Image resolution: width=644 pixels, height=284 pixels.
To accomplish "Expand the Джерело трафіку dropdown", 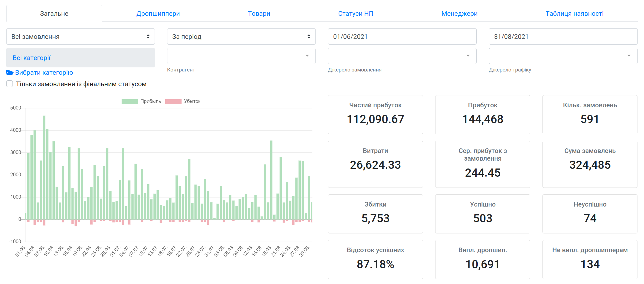I will pos(563,56).
